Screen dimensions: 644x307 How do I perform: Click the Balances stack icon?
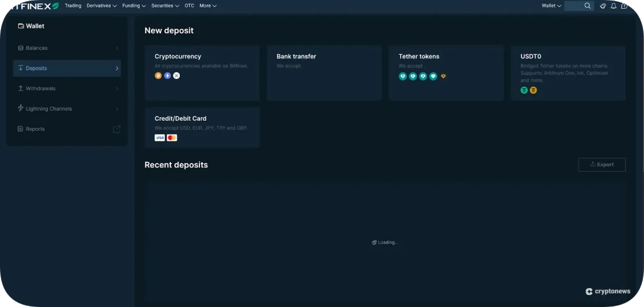click(21, 48)
